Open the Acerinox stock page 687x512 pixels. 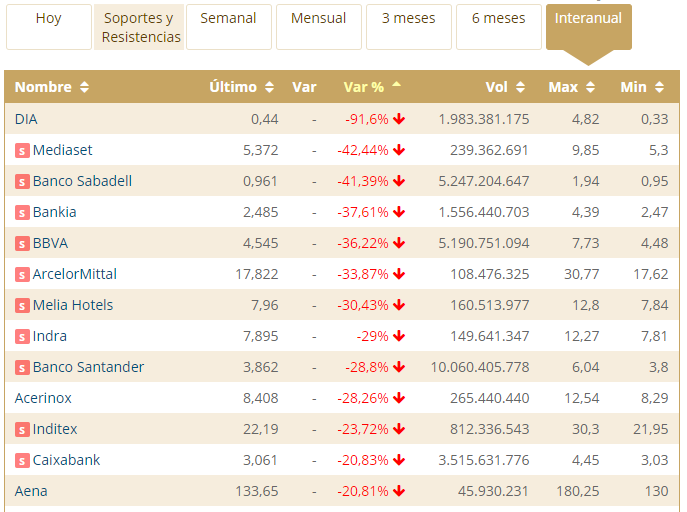[x=43, y=398]
